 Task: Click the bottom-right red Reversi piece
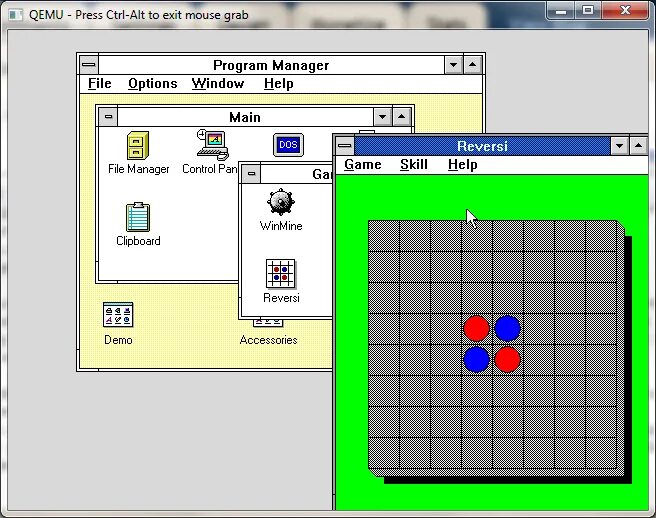click(507, 359)
